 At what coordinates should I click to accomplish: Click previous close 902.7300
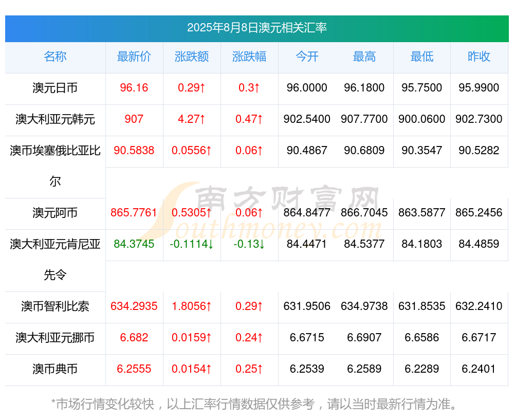479,119
